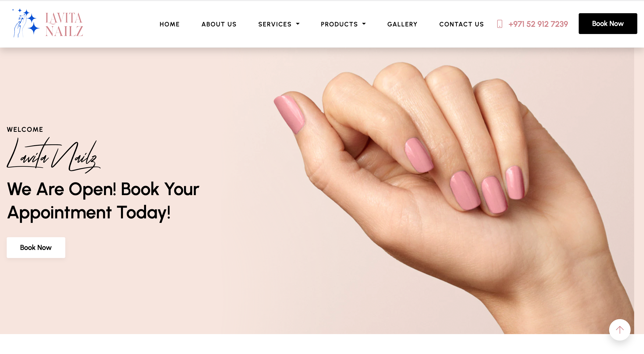644x354 pixels.
Task: Click the Services menu label
Action: [x=275, y=24]
